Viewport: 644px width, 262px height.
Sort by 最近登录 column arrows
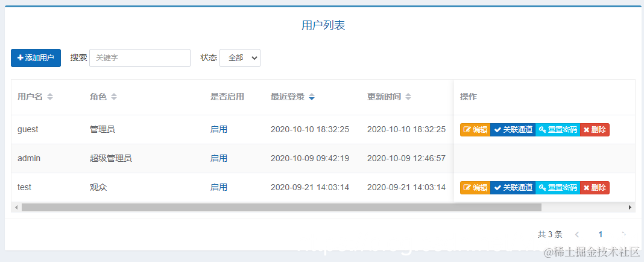312,97
